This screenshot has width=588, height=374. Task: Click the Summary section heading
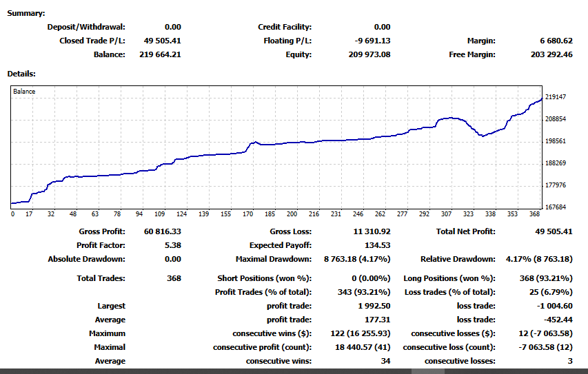(x=26, y=13)
